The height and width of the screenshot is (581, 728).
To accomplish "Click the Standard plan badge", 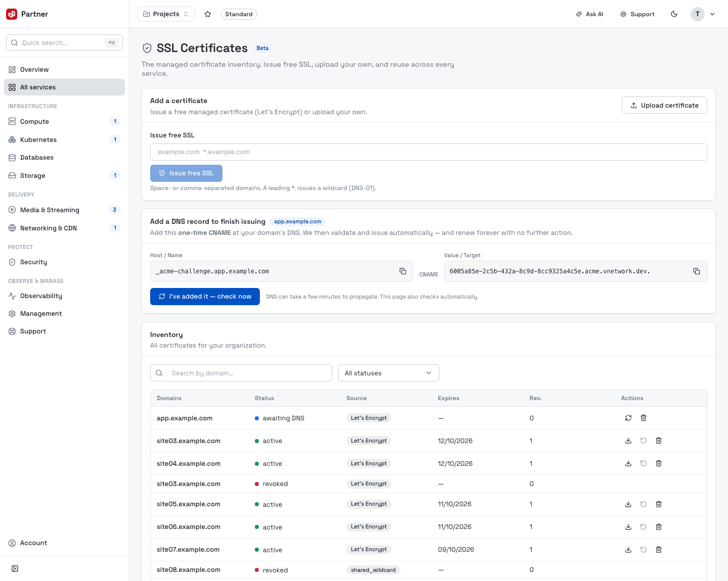I will [239, 14].
